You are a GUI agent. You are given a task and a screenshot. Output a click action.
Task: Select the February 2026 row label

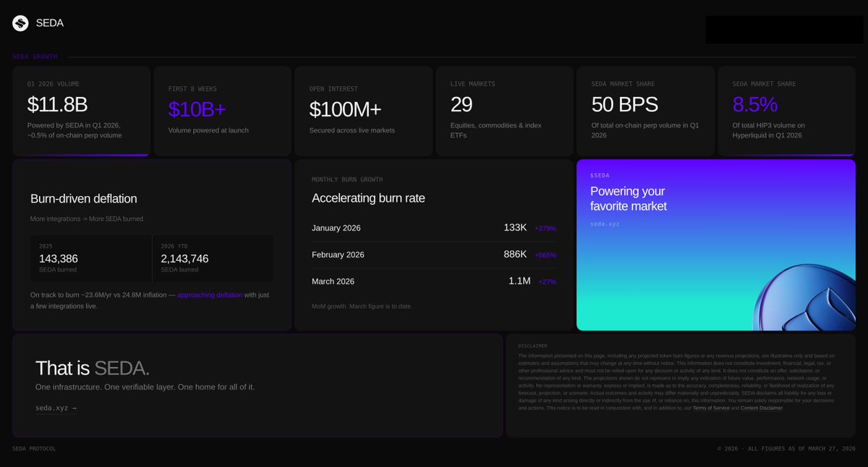click(338, 255)
